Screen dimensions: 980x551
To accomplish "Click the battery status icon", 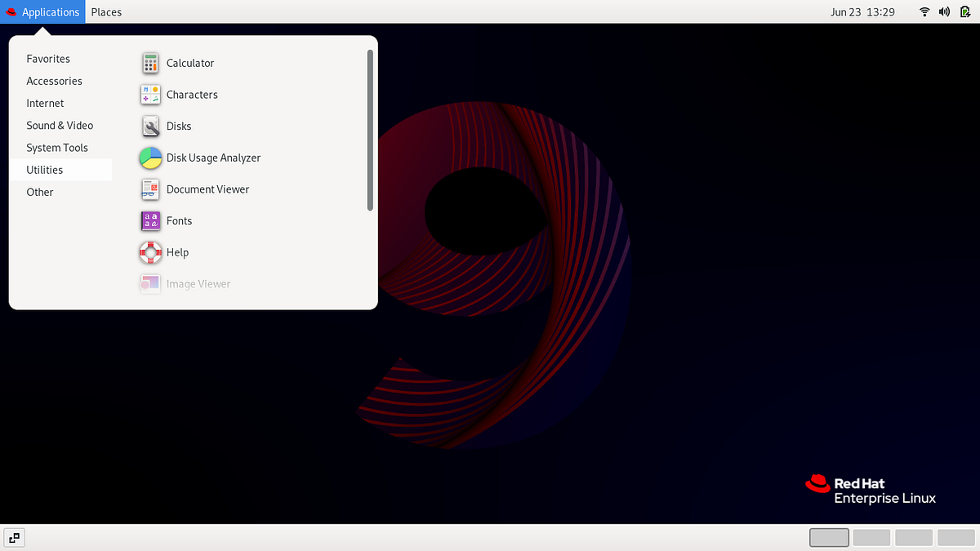I will pos(965,11).
